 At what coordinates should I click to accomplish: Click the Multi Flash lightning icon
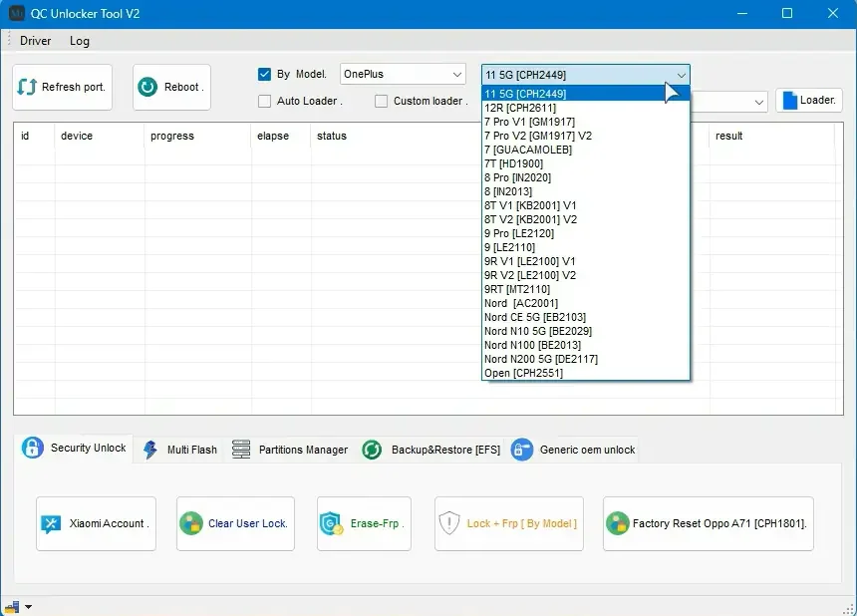pyautogui.click(x=150, y=450)
